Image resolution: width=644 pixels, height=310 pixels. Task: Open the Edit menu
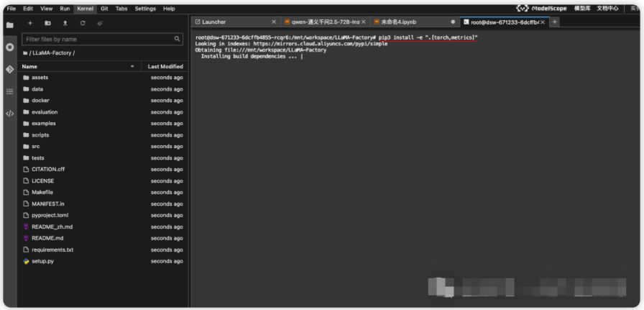(x=28, y=8)
